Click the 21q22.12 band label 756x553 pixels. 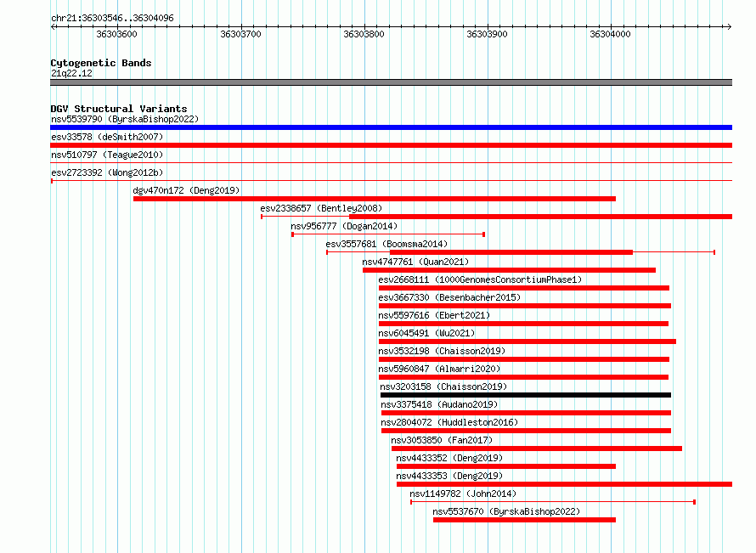[x=71, y=73]
